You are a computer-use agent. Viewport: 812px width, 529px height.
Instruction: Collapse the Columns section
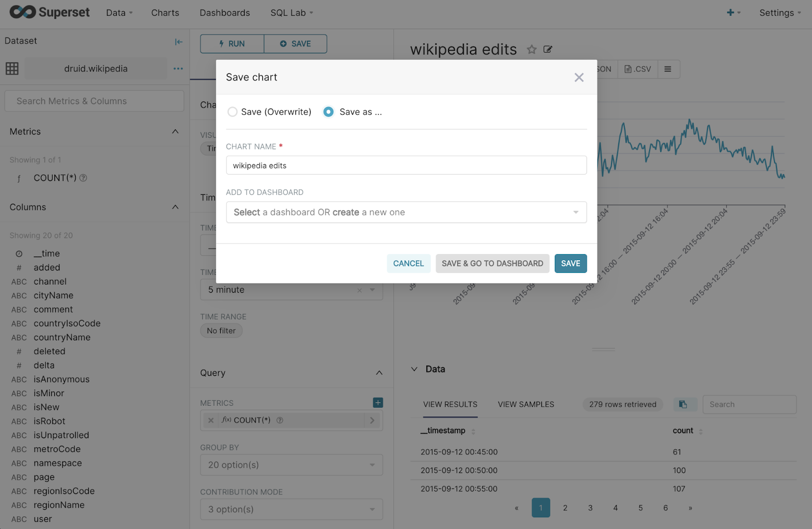(175, 207)
